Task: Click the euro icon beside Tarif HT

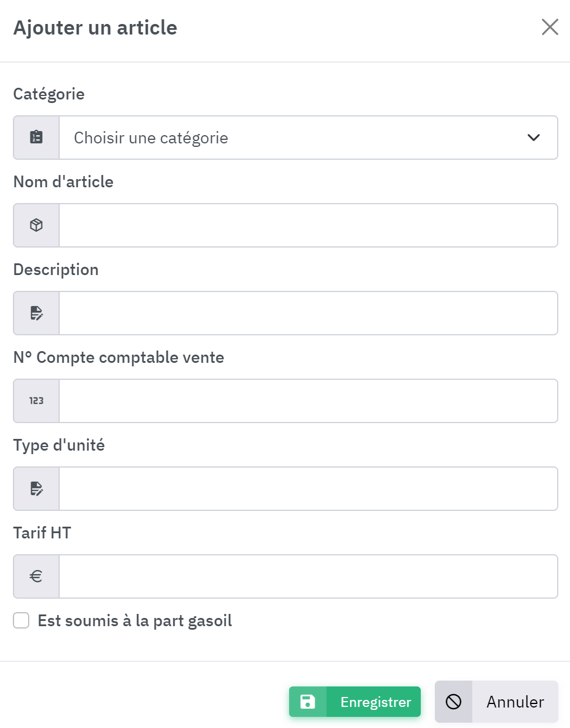Action: click(36, 576)
